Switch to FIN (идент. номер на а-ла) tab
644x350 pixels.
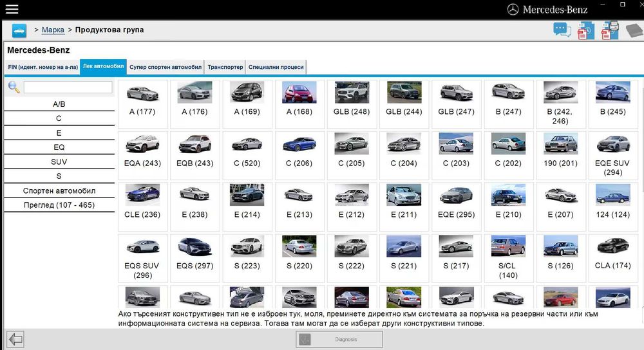tap(43, 68)
